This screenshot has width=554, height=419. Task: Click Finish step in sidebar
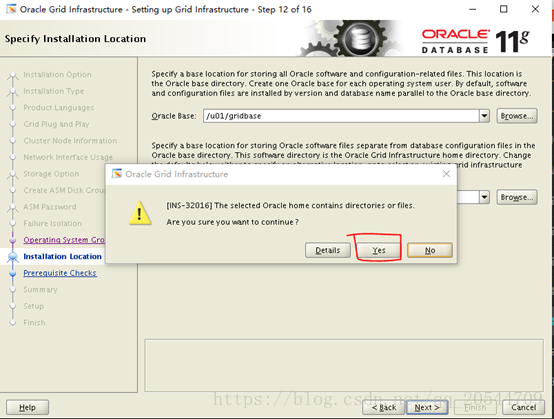click(34, 322)
